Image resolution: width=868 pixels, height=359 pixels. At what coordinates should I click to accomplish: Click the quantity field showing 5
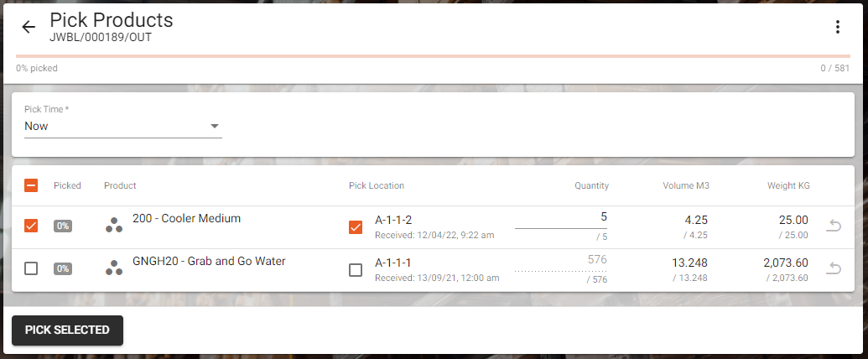pos(560,217)
